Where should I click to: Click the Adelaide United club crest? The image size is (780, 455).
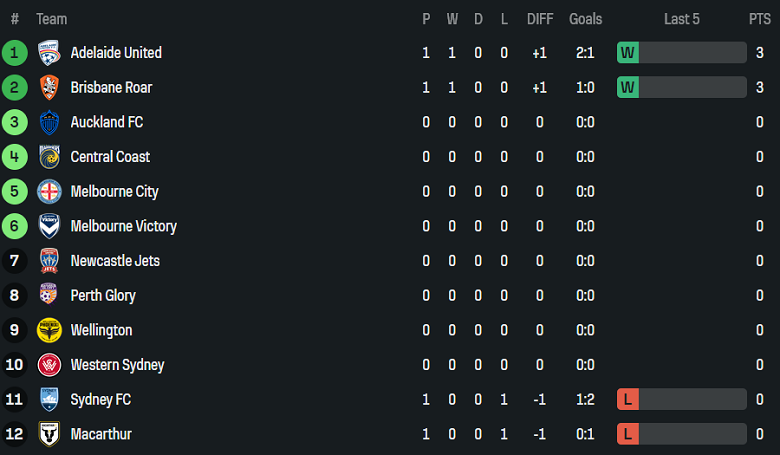coord(49,53)
